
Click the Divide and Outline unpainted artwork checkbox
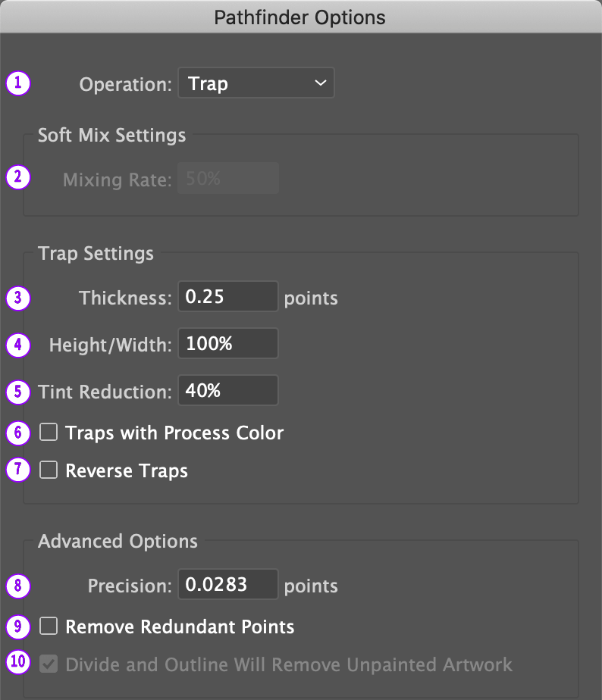tap(49, 664)
